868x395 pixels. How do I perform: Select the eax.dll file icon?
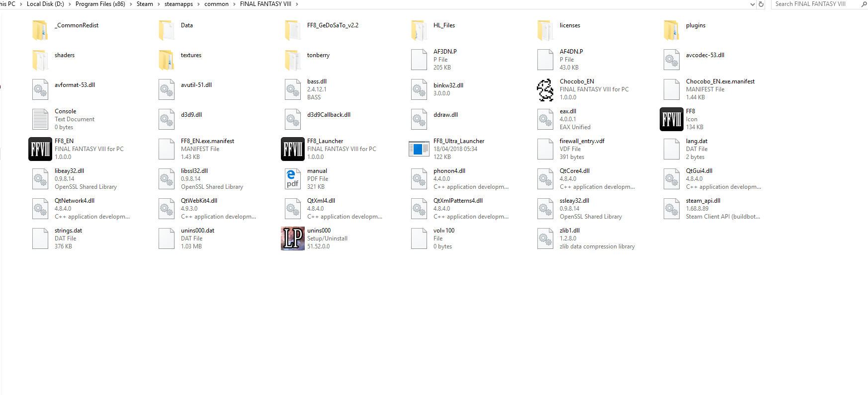point(545,119)
